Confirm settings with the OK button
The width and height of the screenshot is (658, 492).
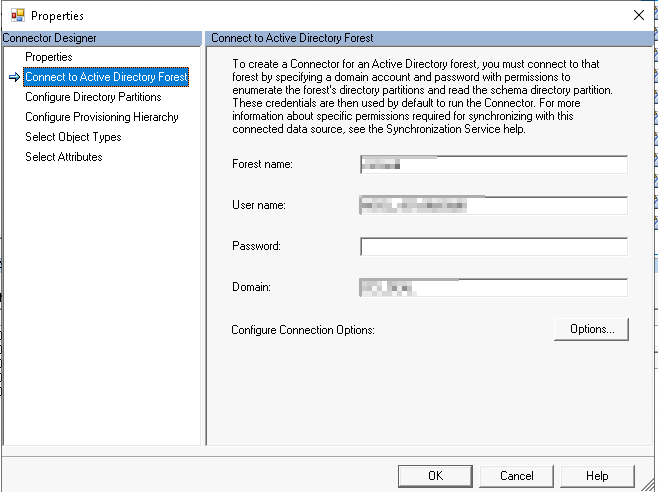coord(435,476)
